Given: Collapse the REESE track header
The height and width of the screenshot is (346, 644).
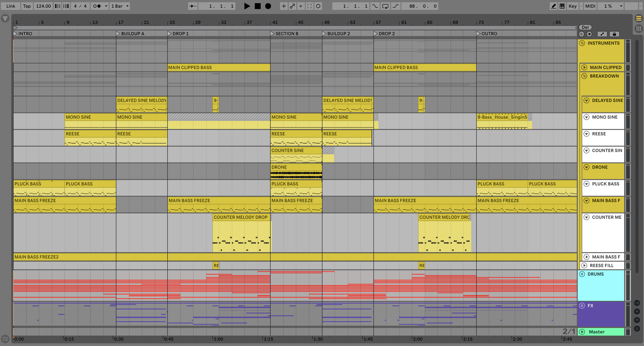Looking at the screenshot, I should [586, 134].
